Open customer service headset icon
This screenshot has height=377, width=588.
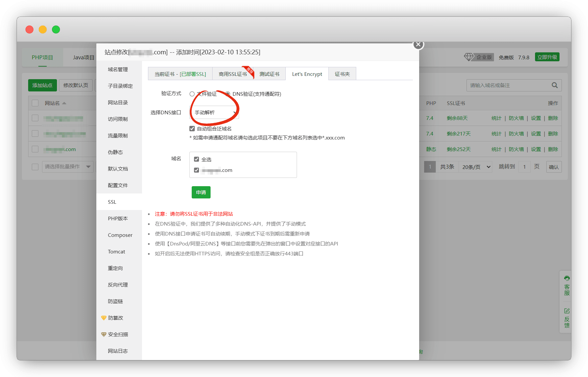coord(567,278)
